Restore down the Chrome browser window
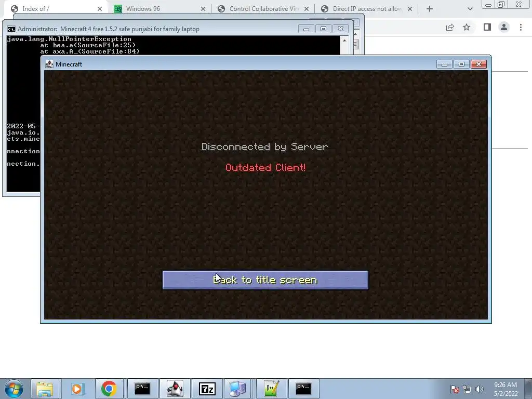 [x=501, y=4]
